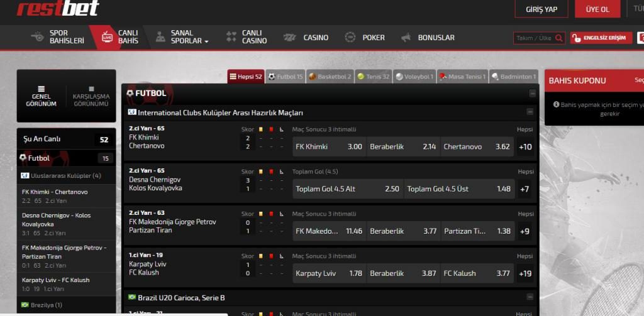Select the Futbol 15 tab
Screen dimensions: 644x316
(x=286, y=77)
